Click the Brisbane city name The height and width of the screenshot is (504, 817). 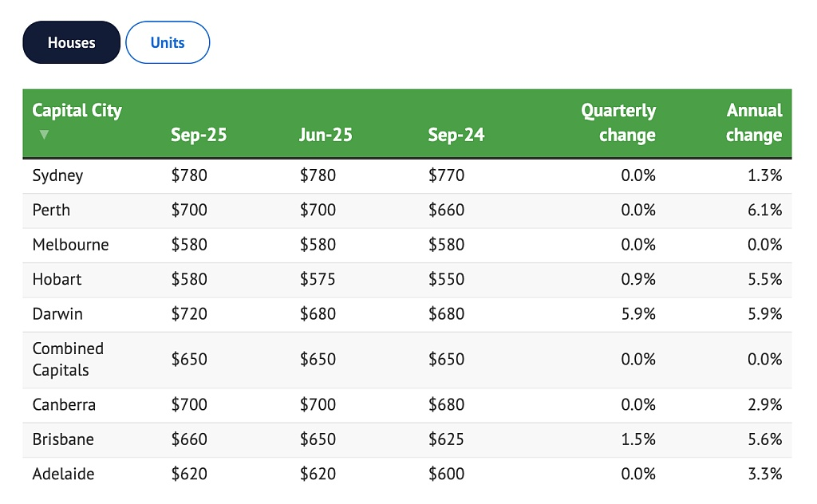pos(63,439)
